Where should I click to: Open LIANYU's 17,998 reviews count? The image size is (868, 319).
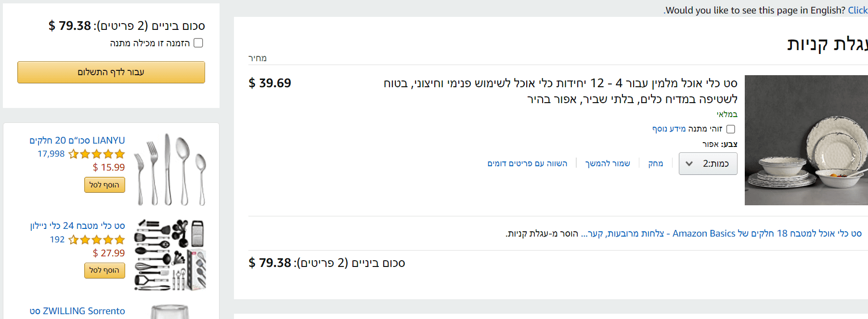[51, 154]
